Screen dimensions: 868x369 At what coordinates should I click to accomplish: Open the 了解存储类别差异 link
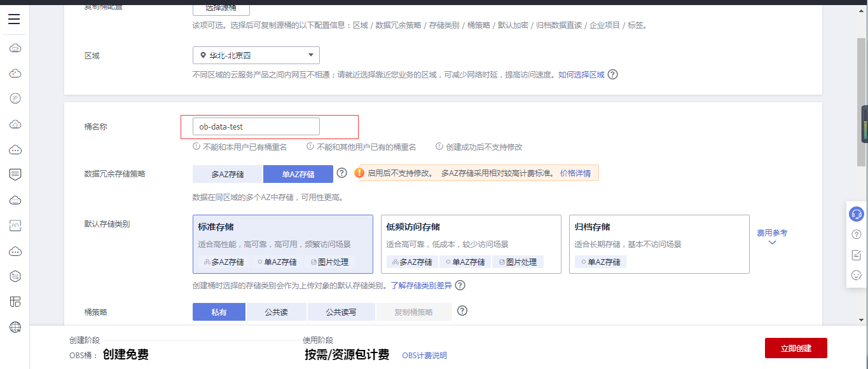[x=422, y=286]
